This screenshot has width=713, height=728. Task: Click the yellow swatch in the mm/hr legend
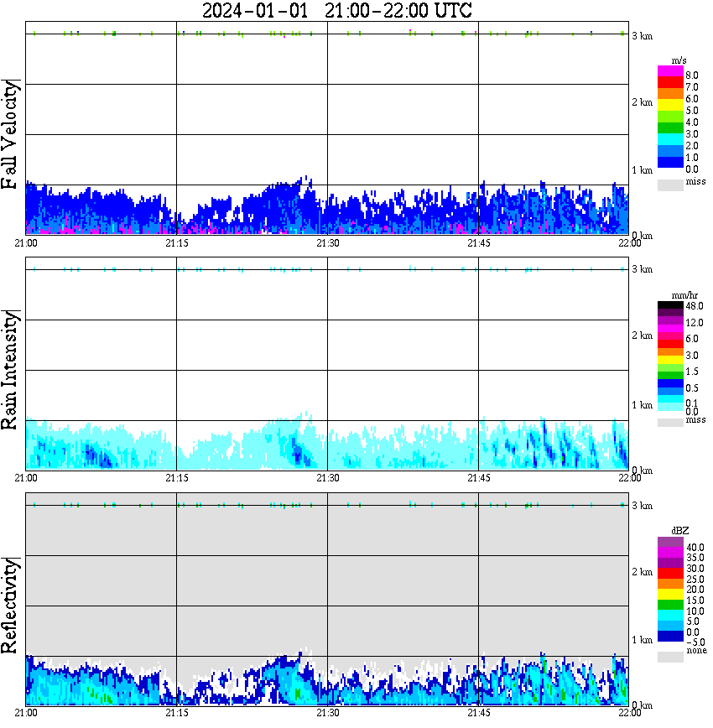[670, 360]
